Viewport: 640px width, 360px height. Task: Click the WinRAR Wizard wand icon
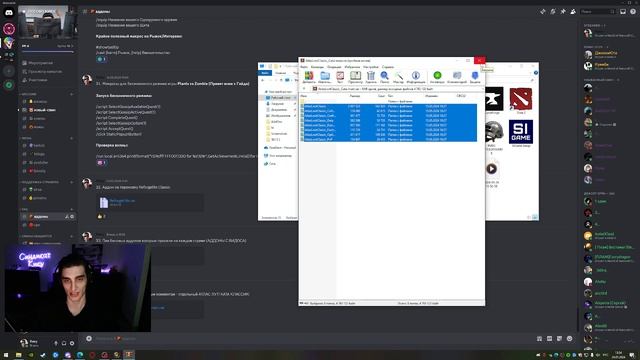pos(399,76)
